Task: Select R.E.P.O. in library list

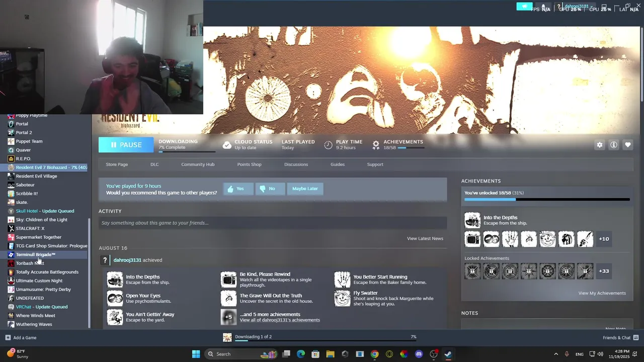Action: tap(23, 159)
